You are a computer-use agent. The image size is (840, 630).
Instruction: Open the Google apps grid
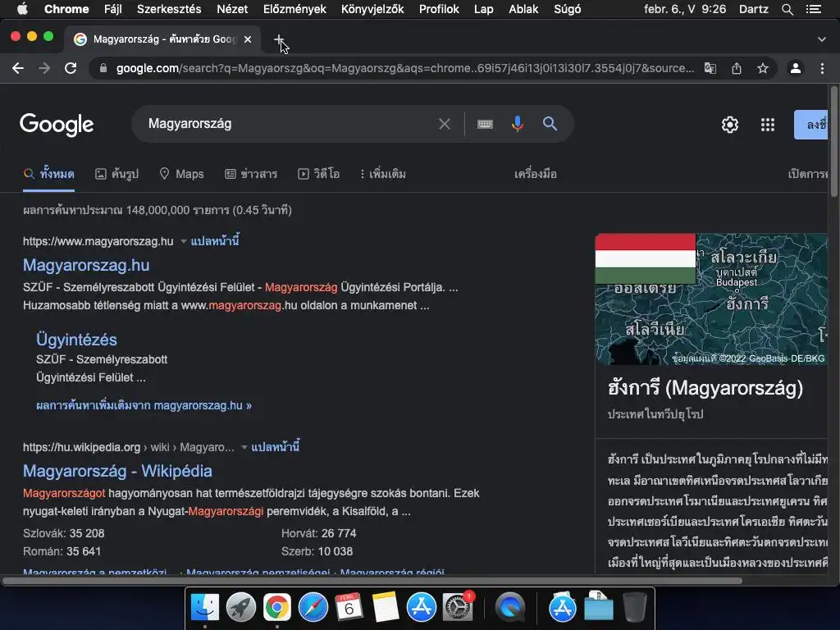tap(768, 125)
